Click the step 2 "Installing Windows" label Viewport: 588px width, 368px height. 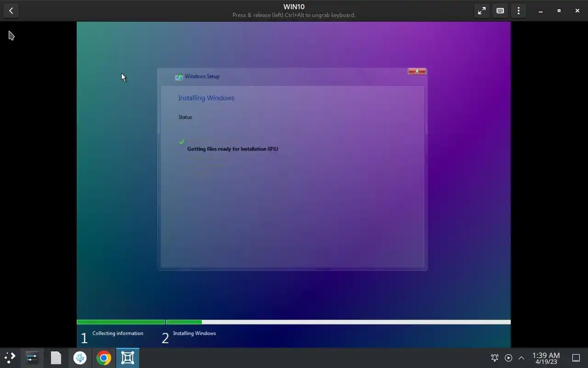coord(195,333)
